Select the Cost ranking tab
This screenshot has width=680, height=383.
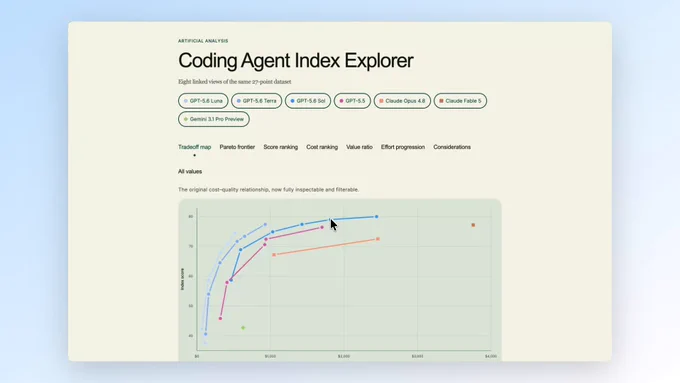pos(322,147)
